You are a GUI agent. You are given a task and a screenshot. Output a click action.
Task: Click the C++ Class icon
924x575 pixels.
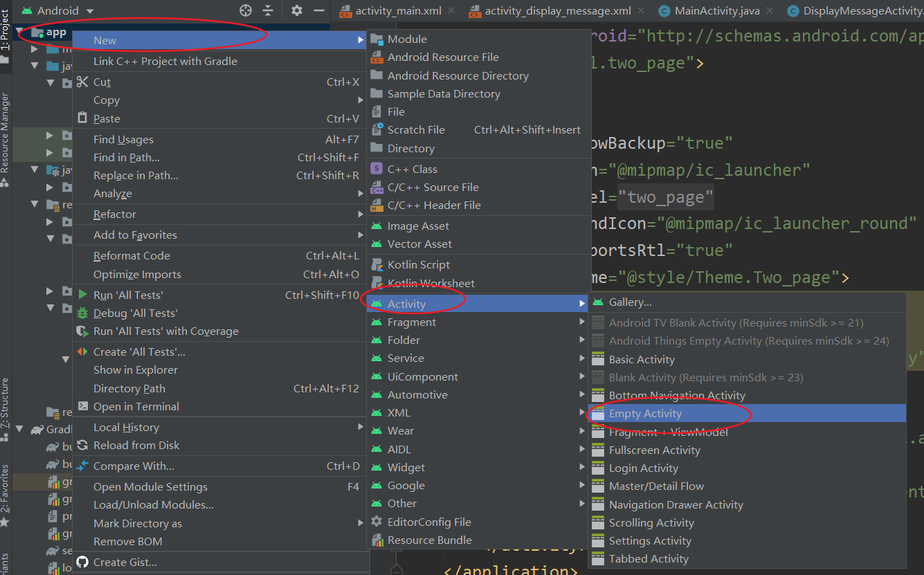pos(377,169)
